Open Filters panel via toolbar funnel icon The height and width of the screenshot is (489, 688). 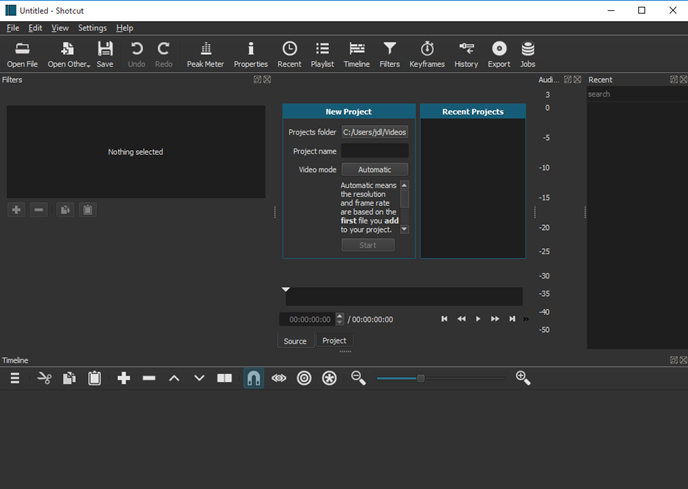pyautogui.click(x=389, y=54)
